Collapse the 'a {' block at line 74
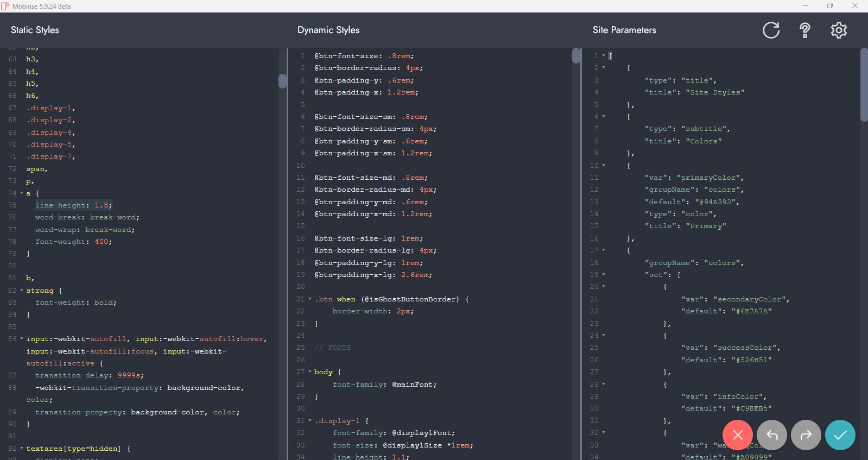The width and height of the screenshot is (868, 460). 22,193
